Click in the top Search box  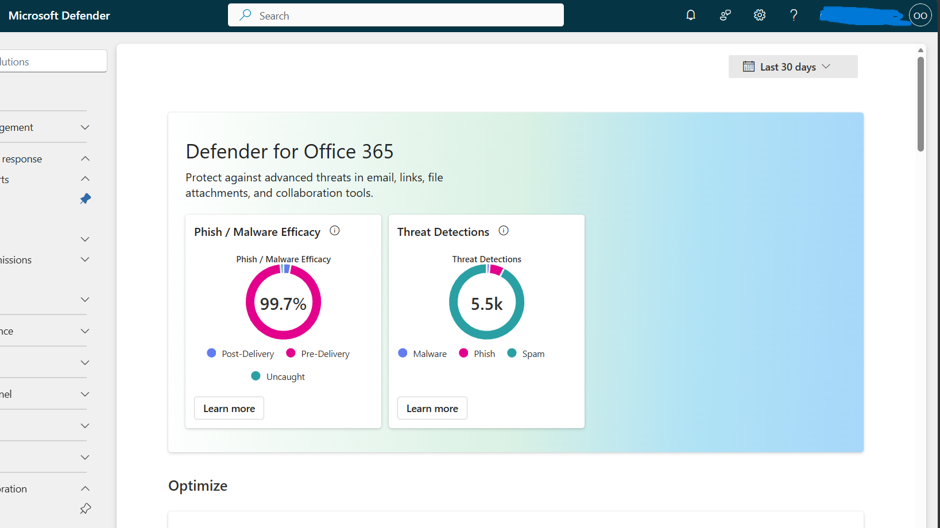click(x=396, y=15)
